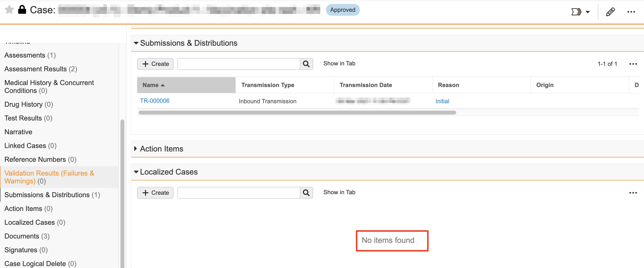Click Create in Submissions & Distributions

pos(155,64)
